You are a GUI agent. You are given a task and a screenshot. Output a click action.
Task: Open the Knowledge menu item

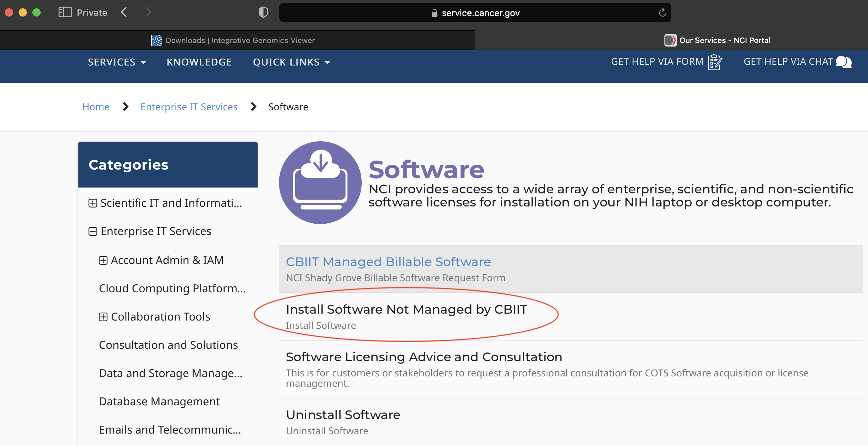(199, 62)
